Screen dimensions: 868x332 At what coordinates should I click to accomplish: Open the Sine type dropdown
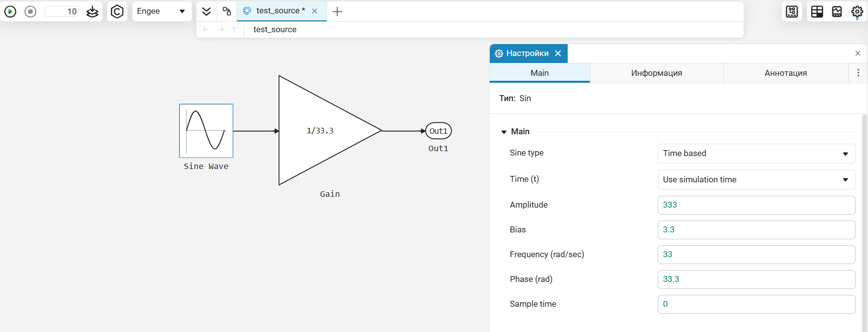click(x=756, y=154)
